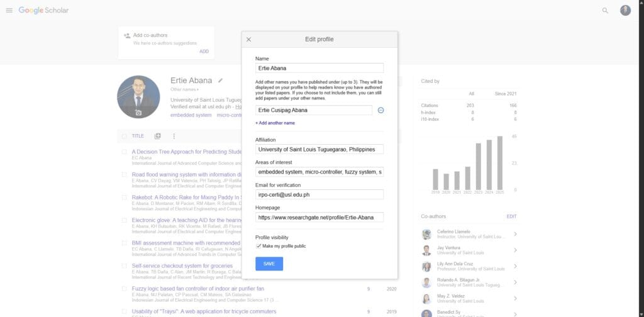
Task: Open the search magnifier icon
Action: click(x=605, y=11)
